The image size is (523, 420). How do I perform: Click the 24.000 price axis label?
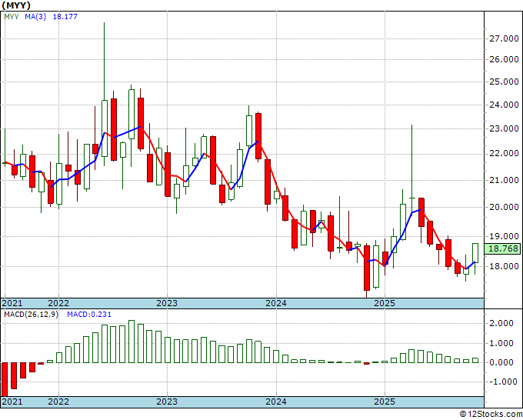[x=504, y=105]
